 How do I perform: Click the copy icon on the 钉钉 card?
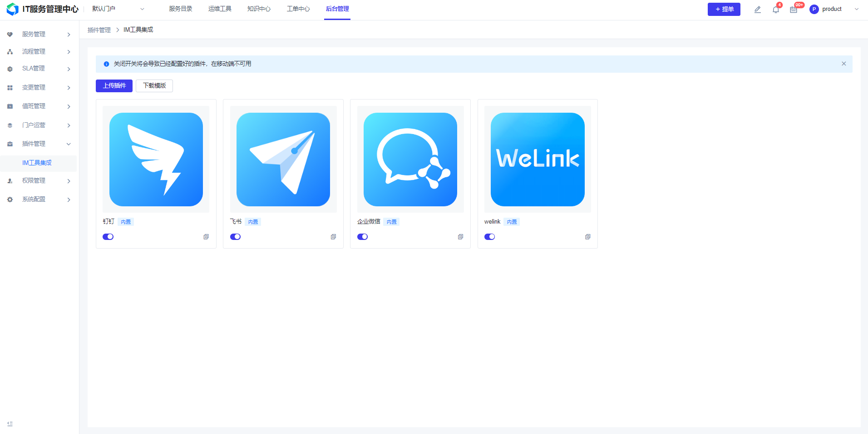[206, 237]
